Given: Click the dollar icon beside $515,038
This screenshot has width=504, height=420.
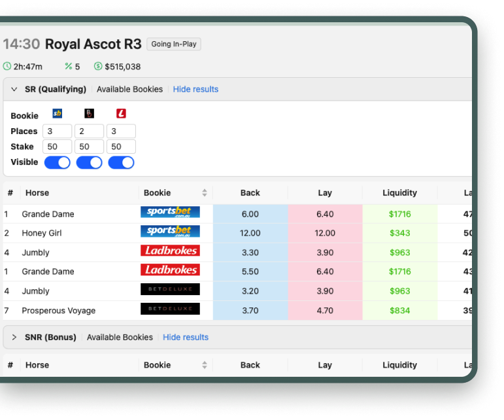Looking at the screenshot, I should [98, 66].
